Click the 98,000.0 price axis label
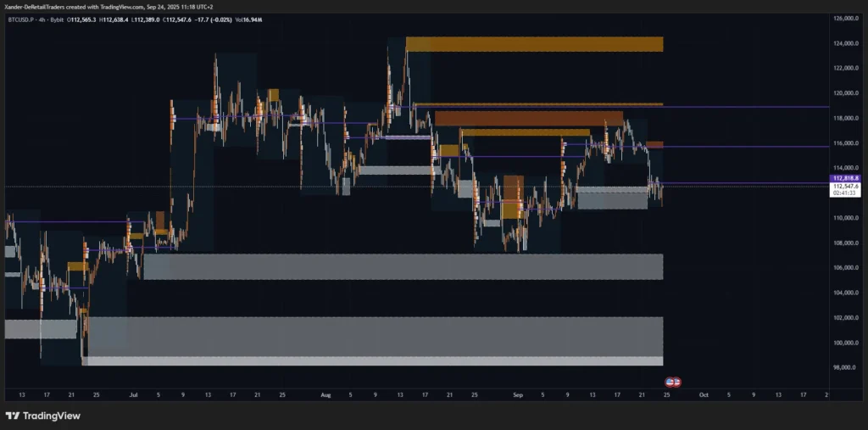 (845, 367)
